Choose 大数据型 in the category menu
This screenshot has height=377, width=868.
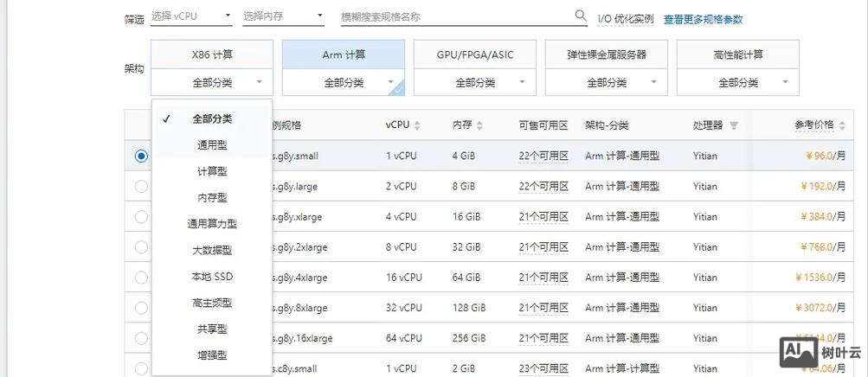click(212, 251)
